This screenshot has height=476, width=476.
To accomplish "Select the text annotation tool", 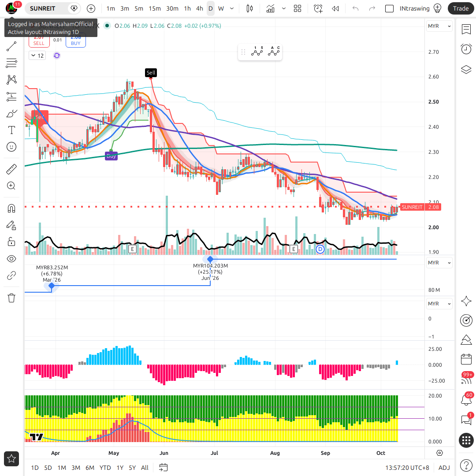I will pyautogui.click(x=11, y=130).
